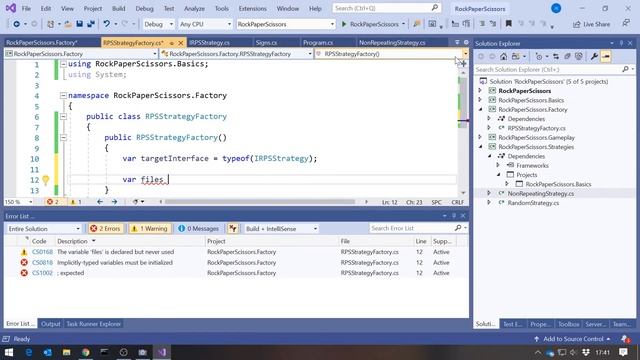Collapse the RPSStrategyFactory class region
This screenshot has height=360, width=640.
pyautogui.click(x=63, y=116)
